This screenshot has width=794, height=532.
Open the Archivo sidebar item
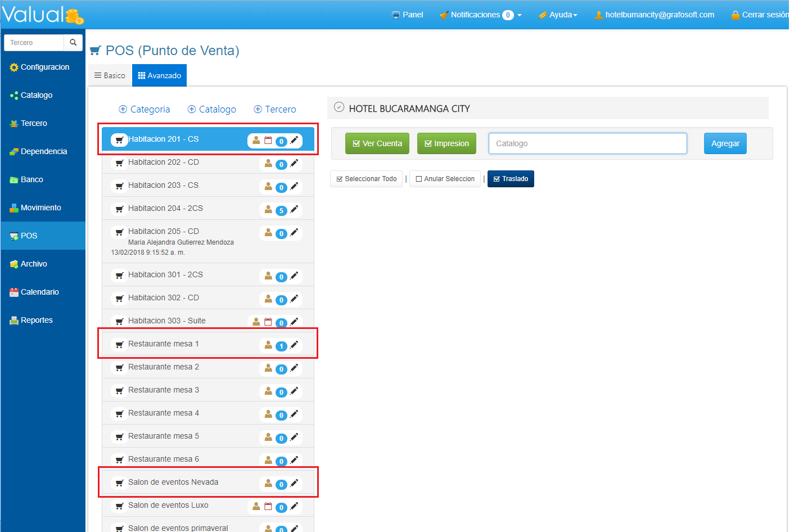click(43, 264)
